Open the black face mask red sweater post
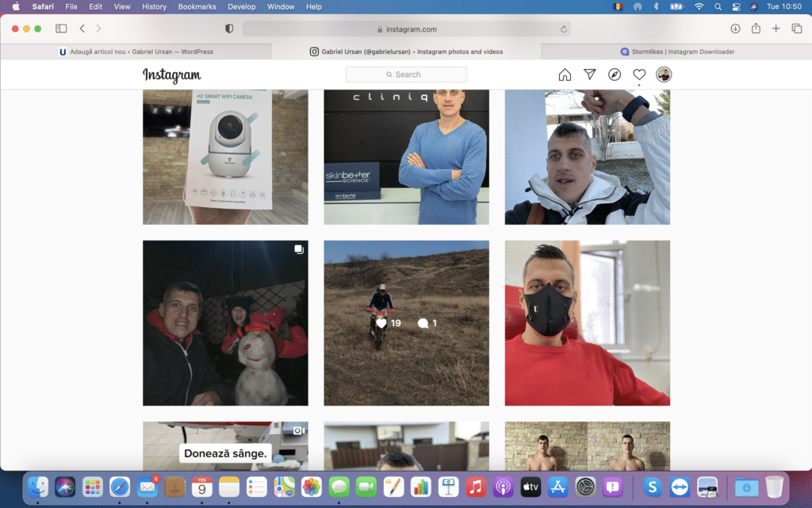The height and width of the screenshot is (508, 812). [588, 323]
